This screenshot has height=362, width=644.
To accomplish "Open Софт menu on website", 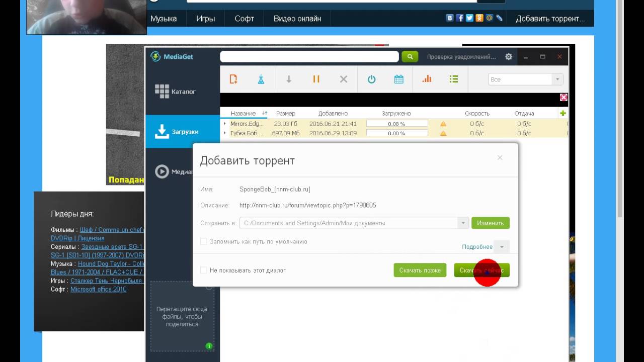I will pyautogui.click(x=244, y=19).
